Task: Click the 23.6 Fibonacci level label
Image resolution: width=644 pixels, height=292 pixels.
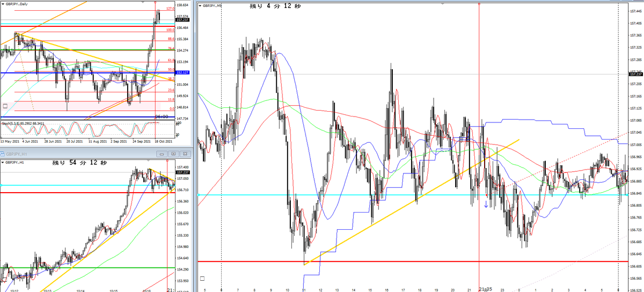Action: 171,90
